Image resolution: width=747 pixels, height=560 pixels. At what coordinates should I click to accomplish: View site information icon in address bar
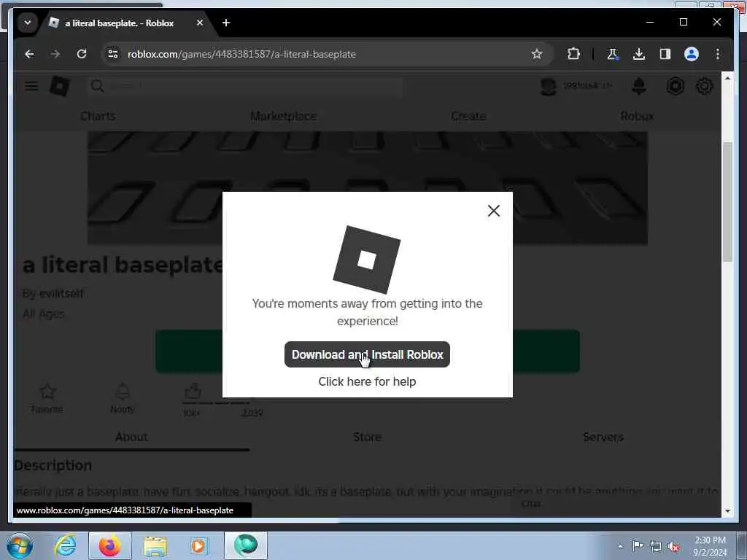pos(113,54)
